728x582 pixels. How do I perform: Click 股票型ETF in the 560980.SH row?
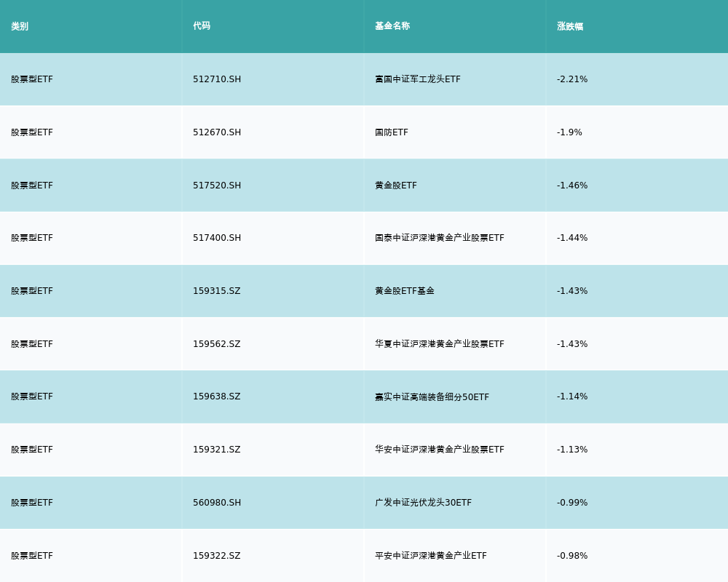tap(32, 503)
